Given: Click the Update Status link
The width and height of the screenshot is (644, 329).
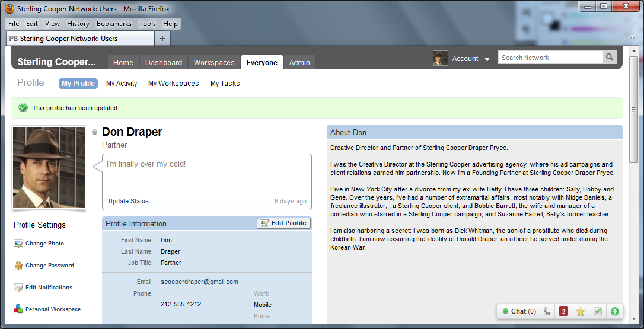Looking at the screenshot, I should 129,201.
